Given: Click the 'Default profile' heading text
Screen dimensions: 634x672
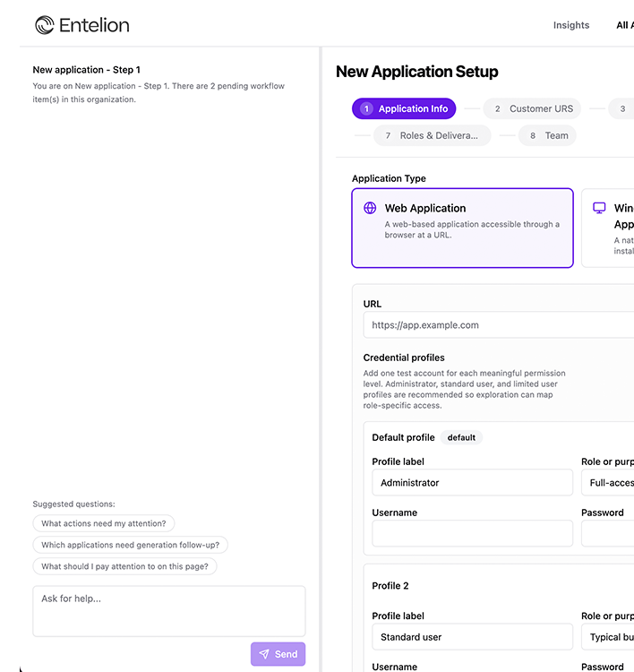Looking at the screenshot, I should pyautogui.click(x=403, y=437).
